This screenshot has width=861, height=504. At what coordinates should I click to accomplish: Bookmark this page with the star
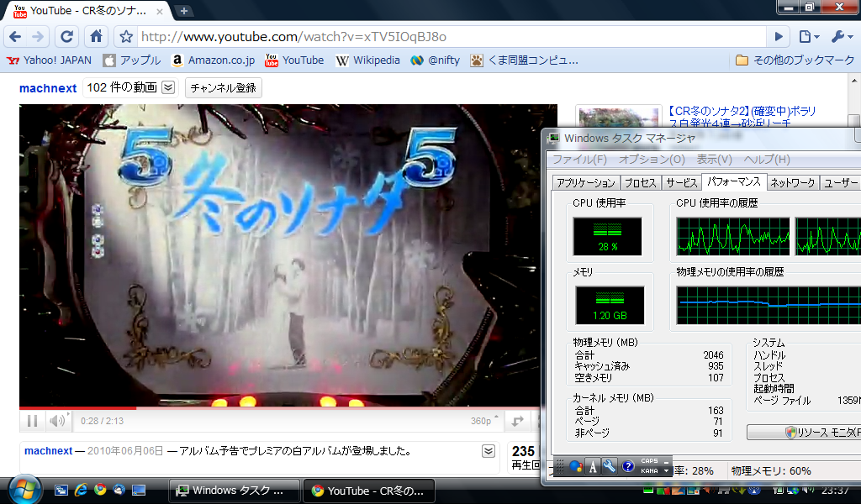(x=126, y=37)
